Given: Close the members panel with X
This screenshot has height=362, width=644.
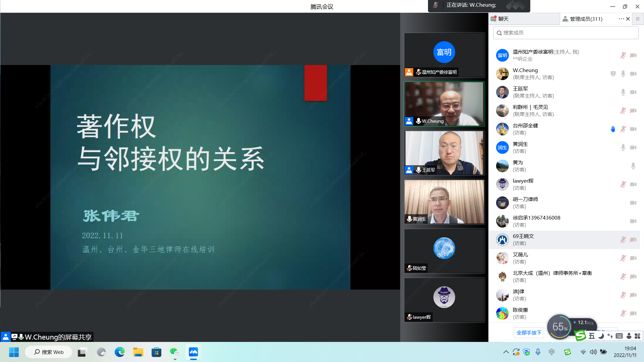Looking at the screenshot, I should point(628,19).
